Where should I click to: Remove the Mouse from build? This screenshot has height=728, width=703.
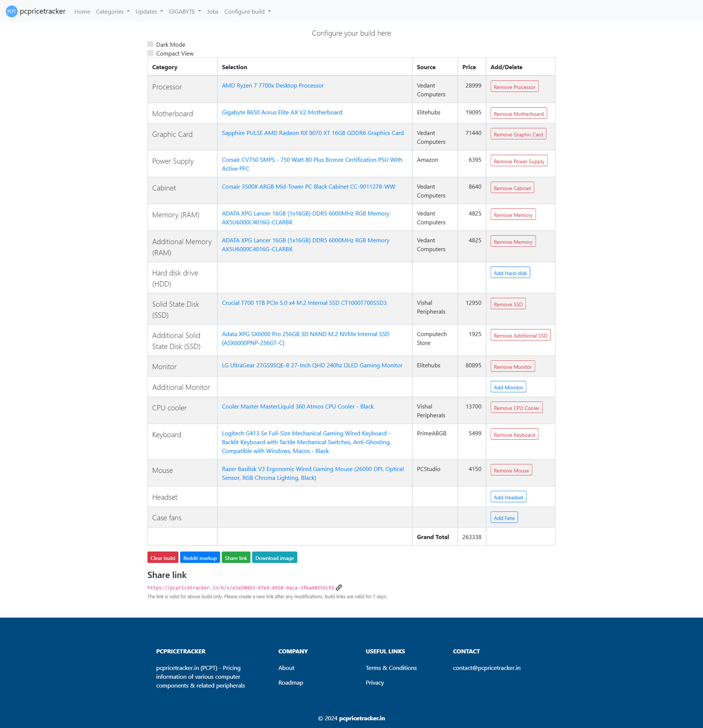coord(511,470)
